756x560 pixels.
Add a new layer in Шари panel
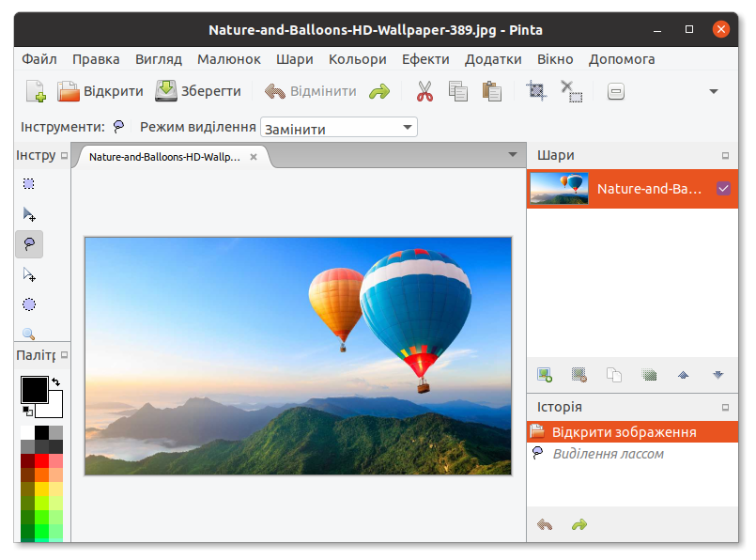pos(545,375)
